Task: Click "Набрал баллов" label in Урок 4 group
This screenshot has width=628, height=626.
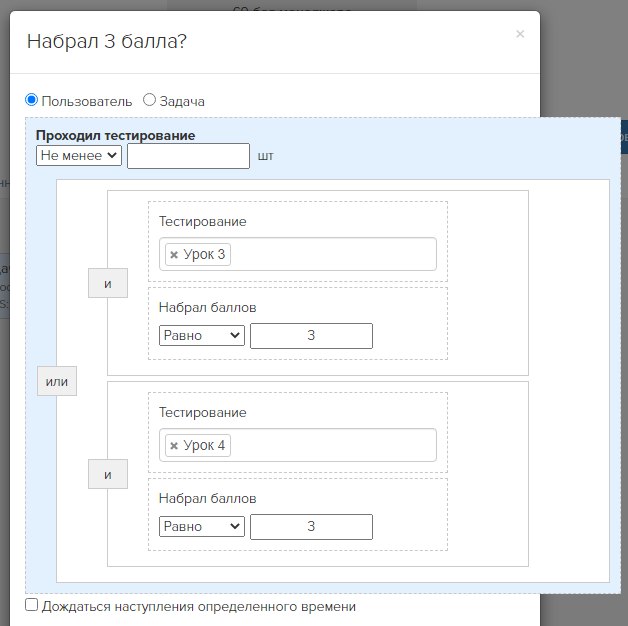Action: coord(207,499)
